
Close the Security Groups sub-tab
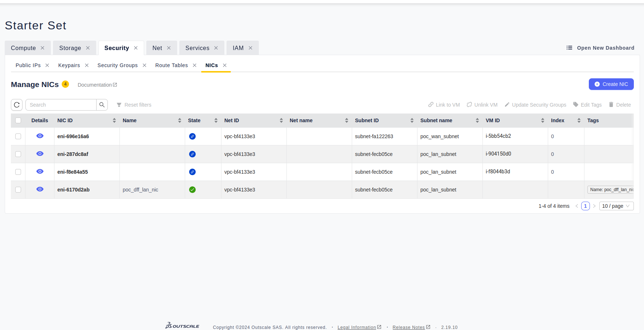point(144,65)
